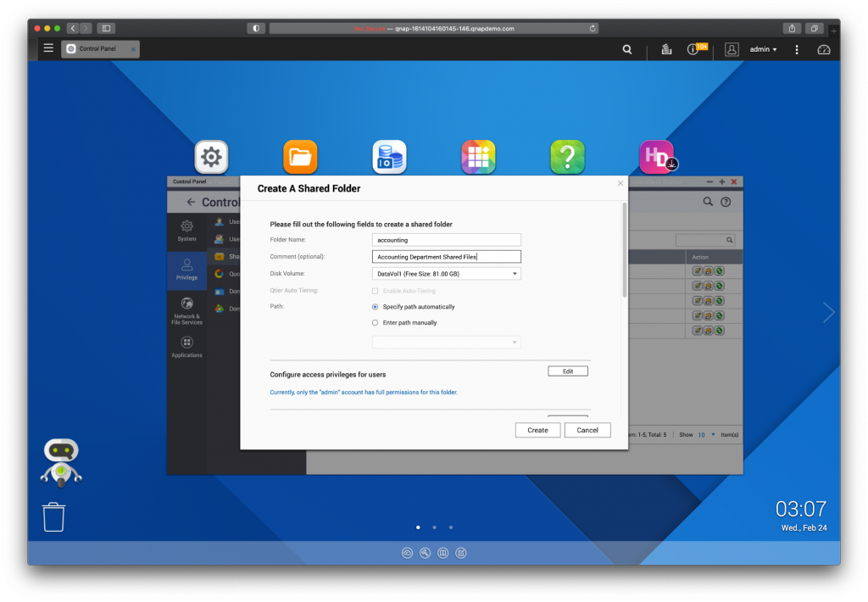The image size is (868, 602).
Task: Launch Control Panel gear desktop shortcut
Action: 211,157
